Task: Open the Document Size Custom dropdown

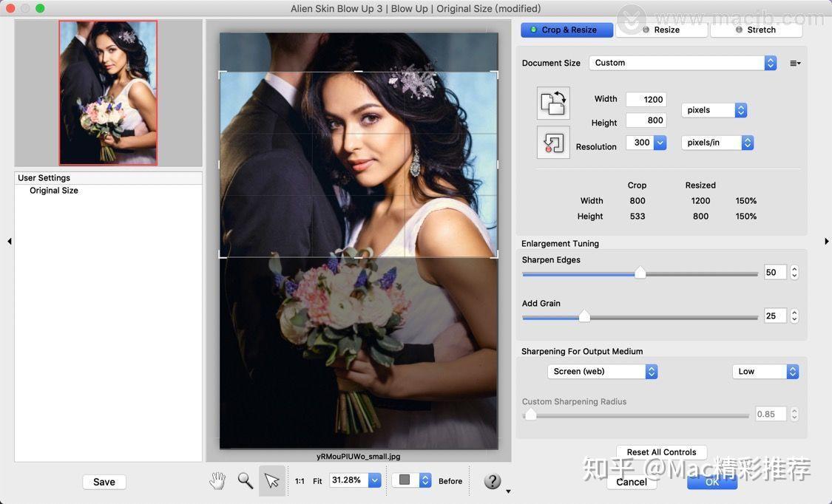Action: [683, 63]
